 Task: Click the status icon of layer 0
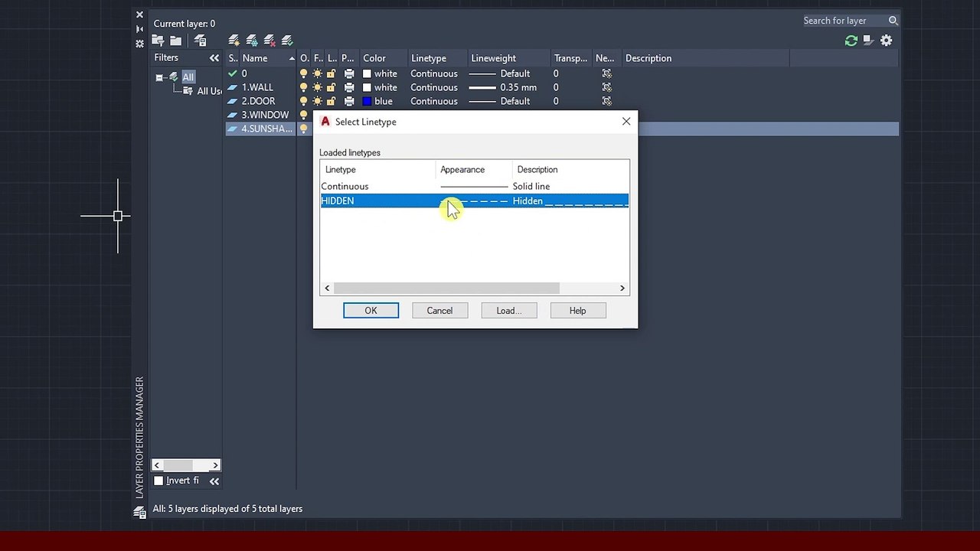233,73
